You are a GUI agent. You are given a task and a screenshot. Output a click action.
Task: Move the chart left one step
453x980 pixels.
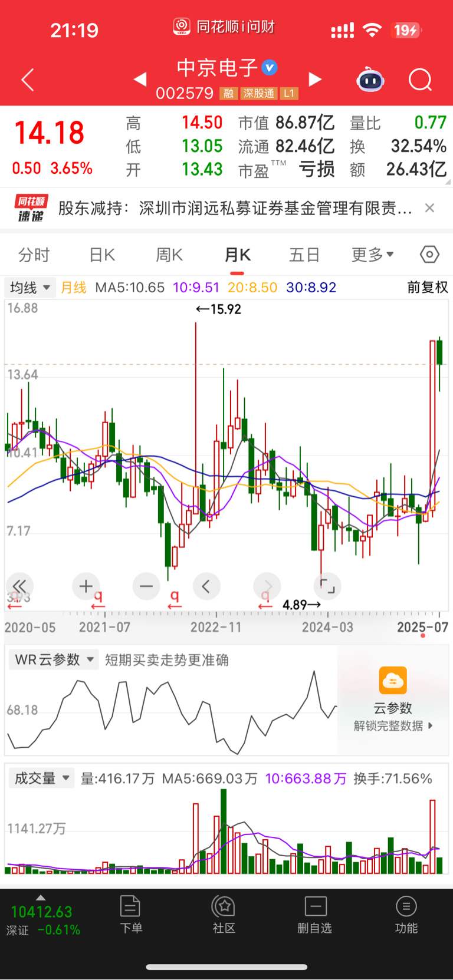point(206,586)
